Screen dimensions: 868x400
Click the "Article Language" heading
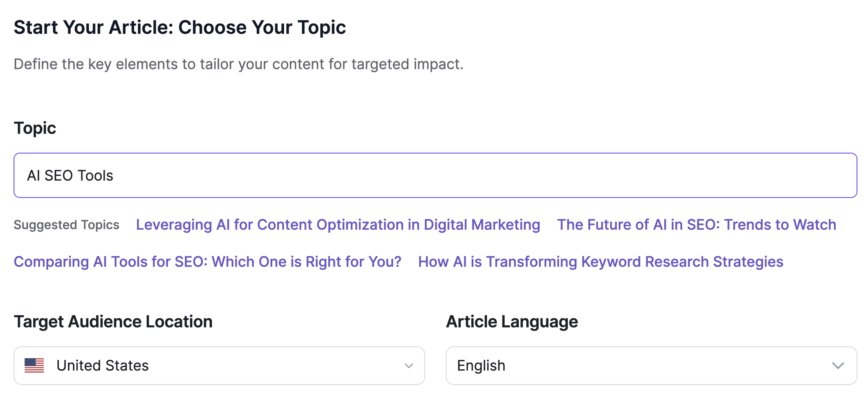click(511, 321)
